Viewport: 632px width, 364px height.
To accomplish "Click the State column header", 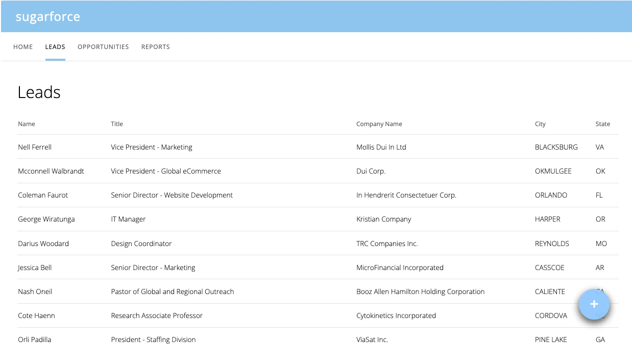I will (603, 124).
